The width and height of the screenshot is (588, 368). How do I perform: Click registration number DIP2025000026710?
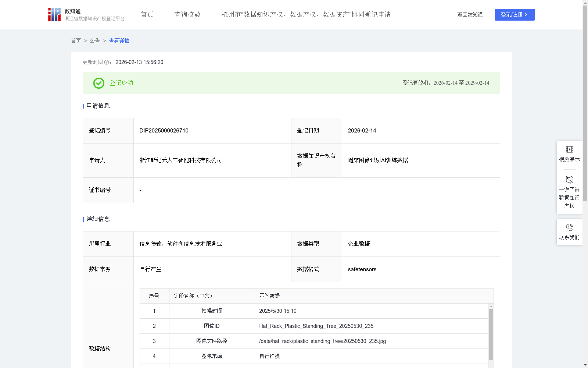(164, 131)
